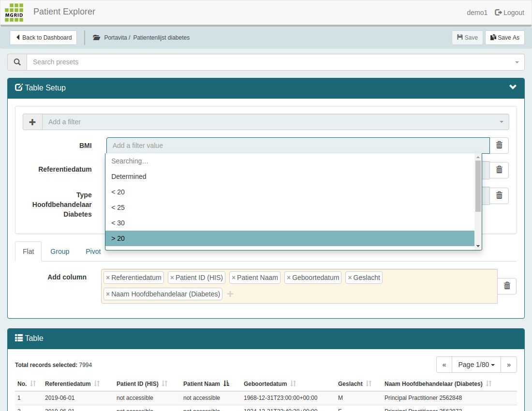Delete all columns with trash icon
This screenshot has width=532, height=411.
pos(507,286)
